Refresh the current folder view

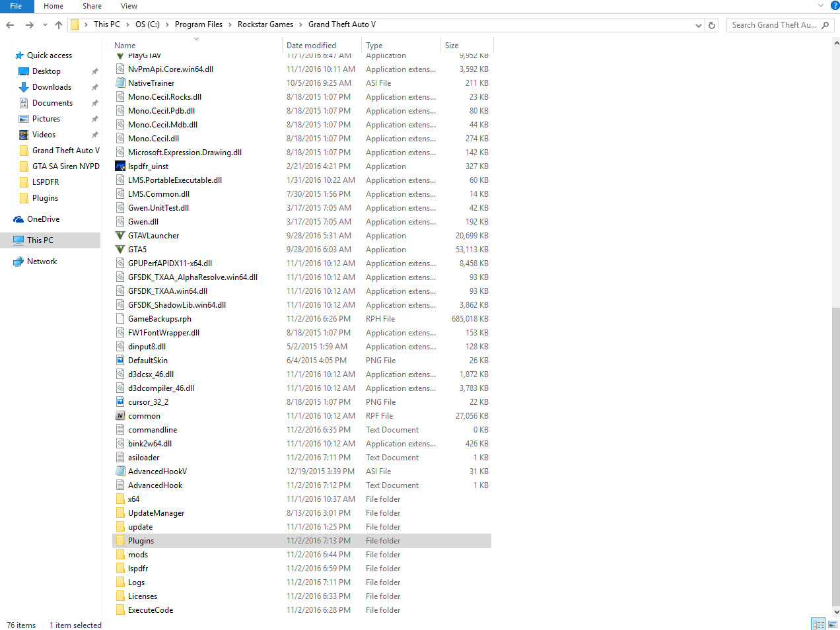pyautogui.click(x=712, y=25)
